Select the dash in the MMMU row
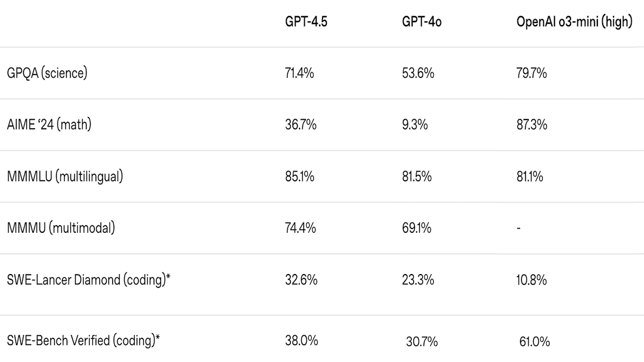 tap(518, 228)
